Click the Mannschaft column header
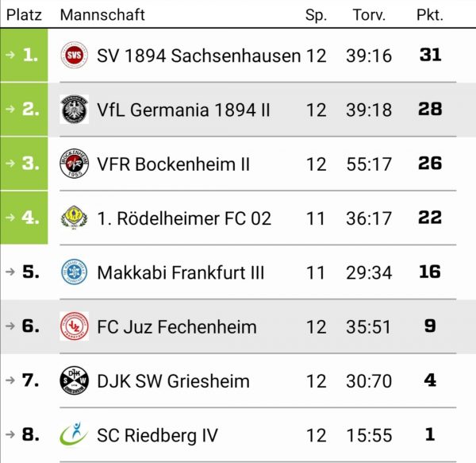This screenshot has height=463, width=476. [102, 15]
